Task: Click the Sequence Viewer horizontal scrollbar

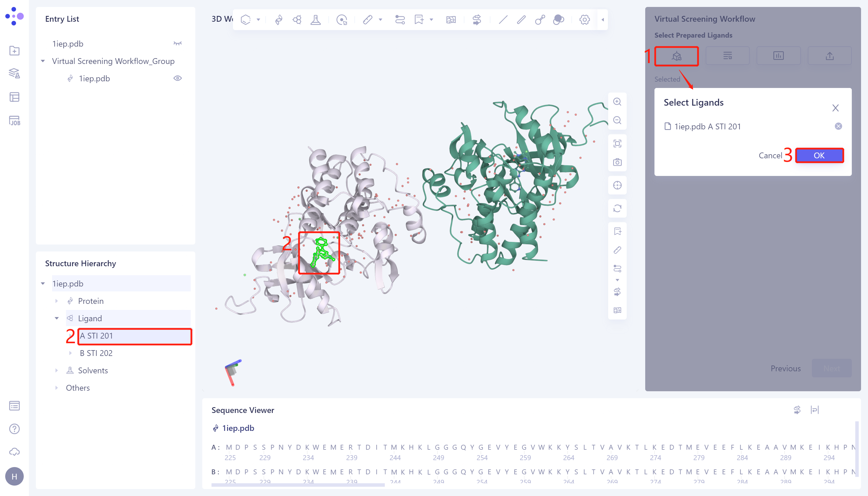Action: coord(298,484)
